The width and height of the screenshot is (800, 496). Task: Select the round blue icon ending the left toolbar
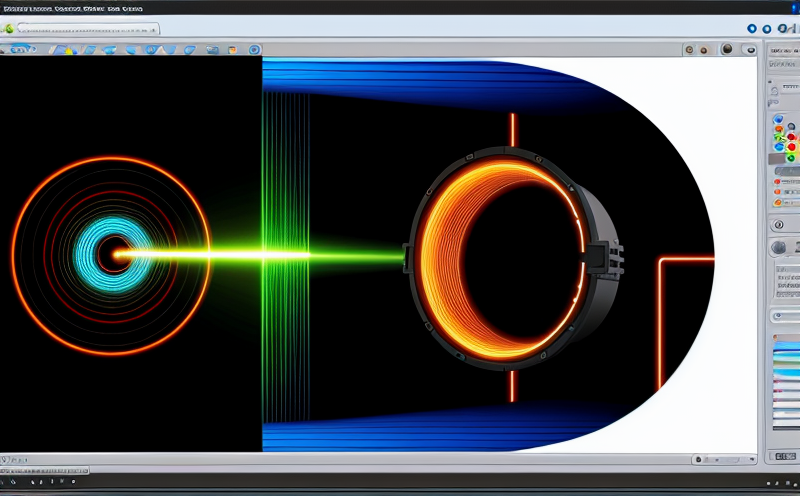click(x=254, y=49)
